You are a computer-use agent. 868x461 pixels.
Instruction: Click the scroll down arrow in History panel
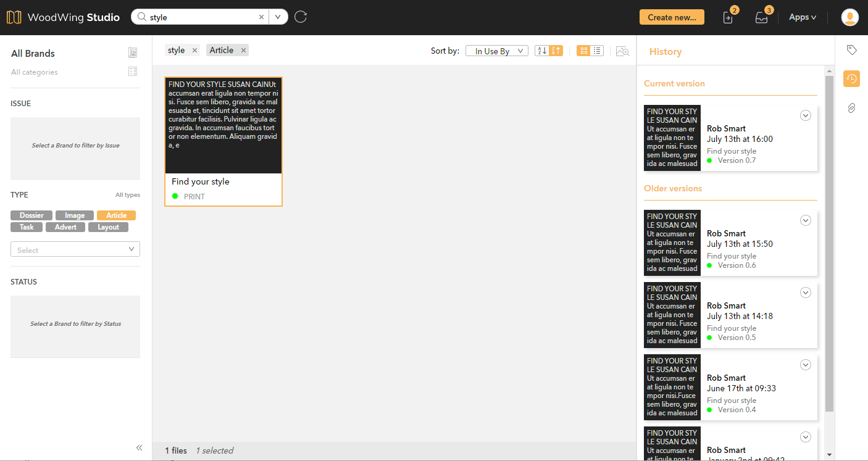click(830, 455)
